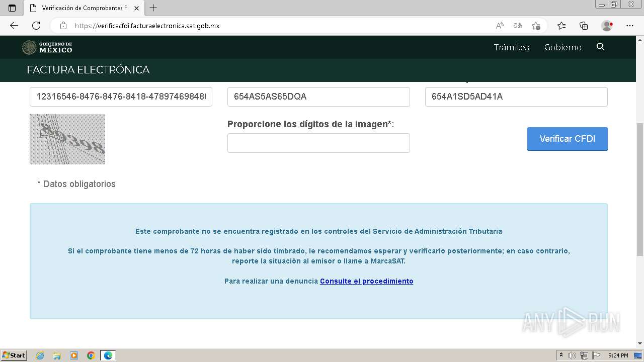
Task: Click the network tray icon
Action: pyautogui.click(x=584, y=355)
